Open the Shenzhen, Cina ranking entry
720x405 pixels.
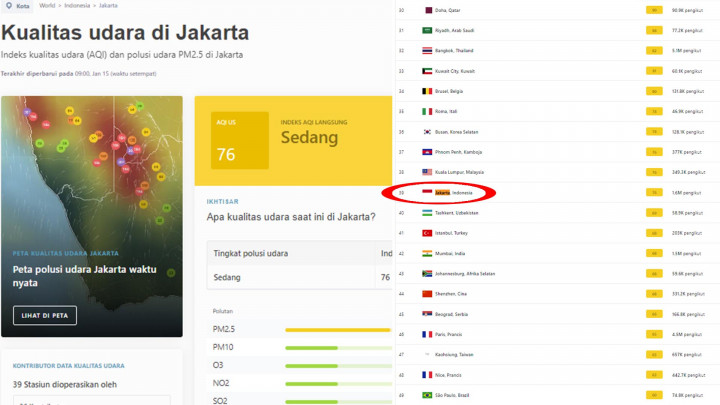pos(451,294)
